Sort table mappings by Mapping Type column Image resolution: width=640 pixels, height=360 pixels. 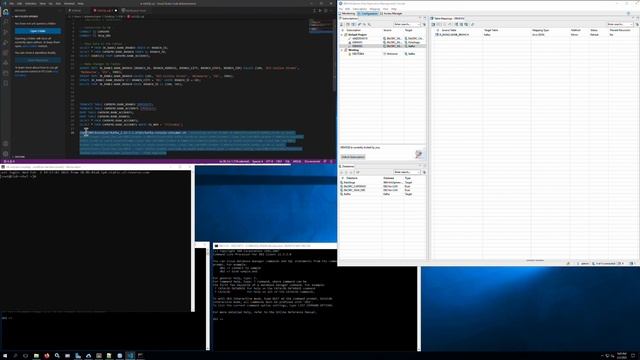tap(540, 30)
